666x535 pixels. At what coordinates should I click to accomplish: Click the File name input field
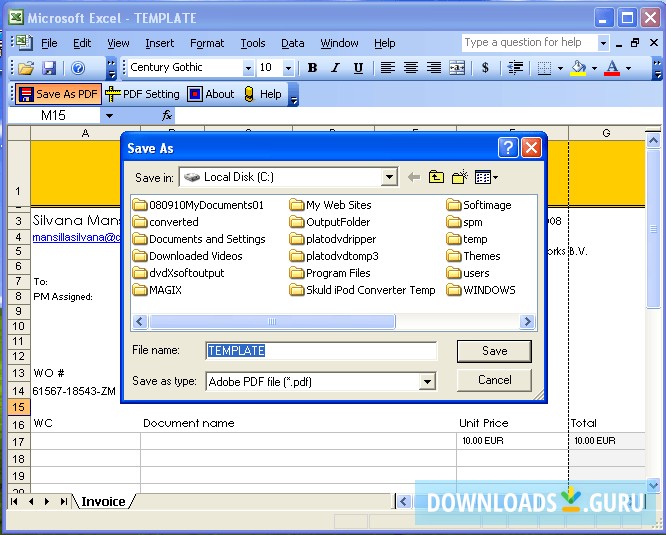click(321, 351)
